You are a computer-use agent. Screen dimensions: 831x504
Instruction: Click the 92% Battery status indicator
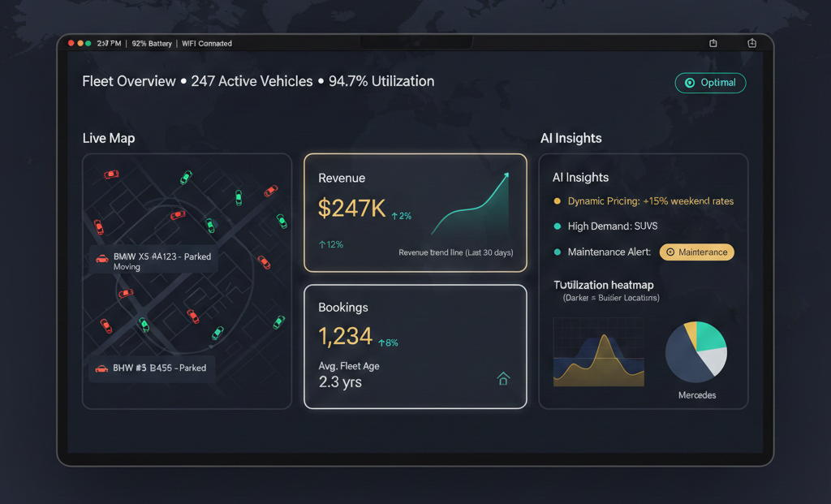tap(151, 44)
